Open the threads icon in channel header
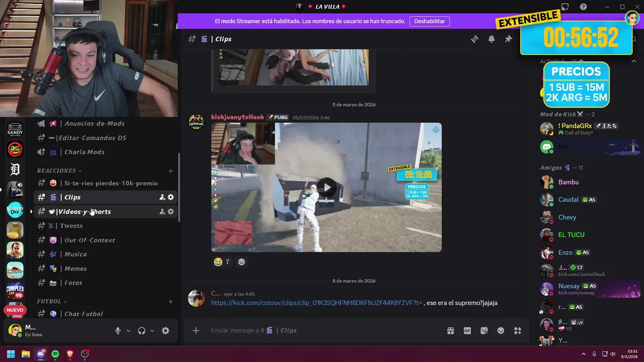This screenshot has height=362, width=644. pyautogui.click(x=474, y=39)
